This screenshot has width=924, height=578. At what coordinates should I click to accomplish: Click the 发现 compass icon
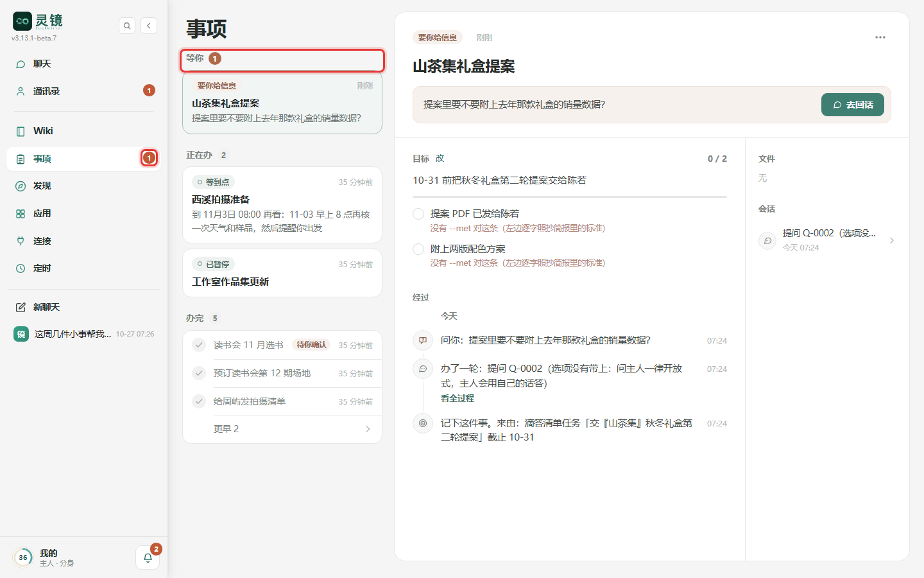click(x=21, y=186)
